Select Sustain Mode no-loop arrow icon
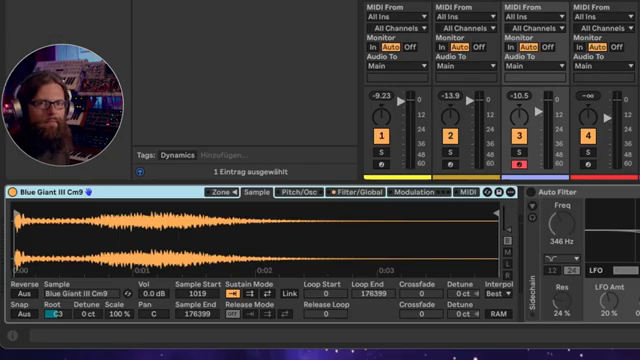The image size is (640, 360). click(x=233, y=293)
